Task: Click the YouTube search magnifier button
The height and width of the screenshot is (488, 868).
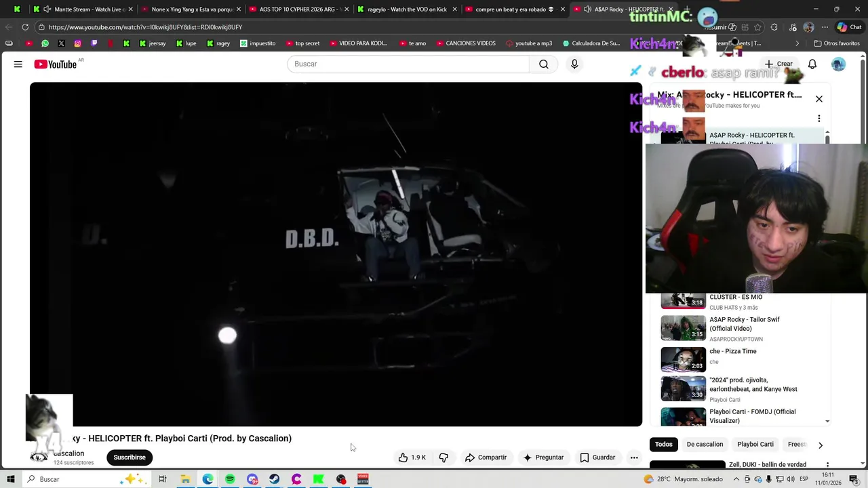Action: click(543, 64)
